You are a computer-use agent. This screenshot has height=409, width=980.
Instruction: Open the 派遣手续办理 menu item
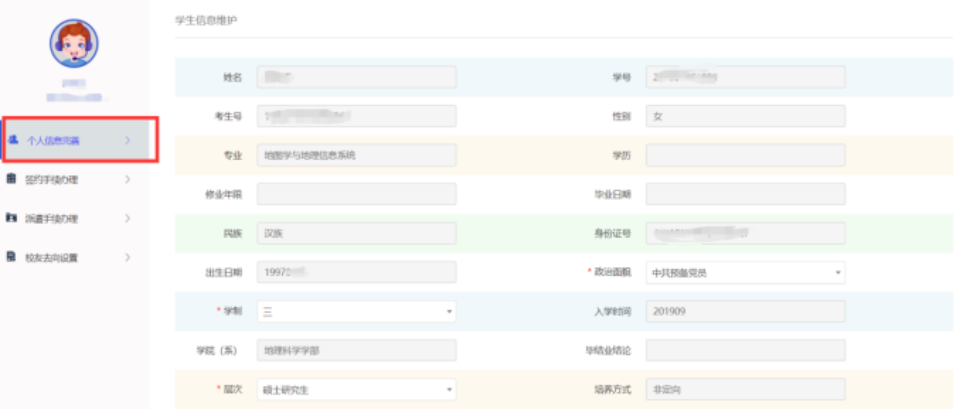(x=52, y=219)
